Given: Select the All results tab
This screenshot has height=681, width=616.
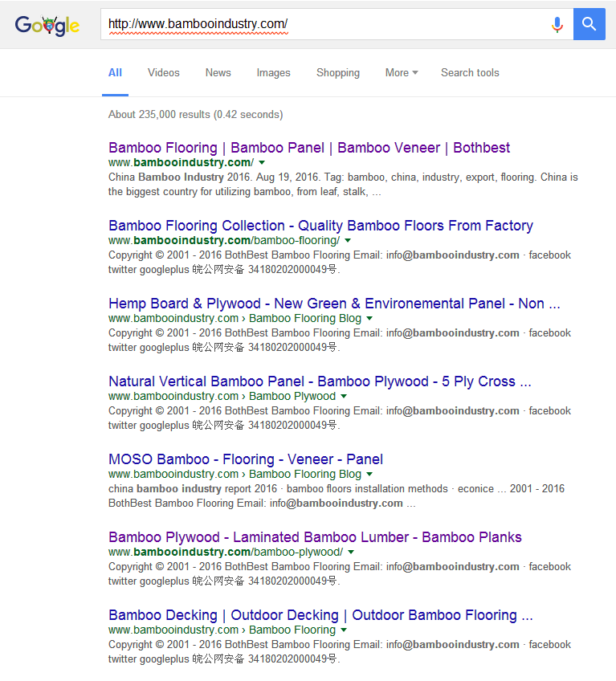Looking at the screenshot, I should [x=115, y=72].
